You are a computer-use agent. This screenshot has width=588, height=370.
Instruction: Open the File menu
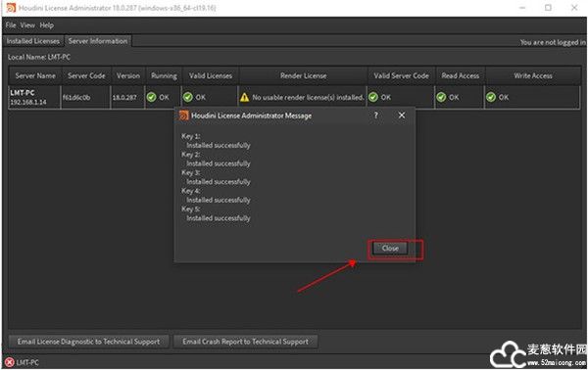coord(11,25)
